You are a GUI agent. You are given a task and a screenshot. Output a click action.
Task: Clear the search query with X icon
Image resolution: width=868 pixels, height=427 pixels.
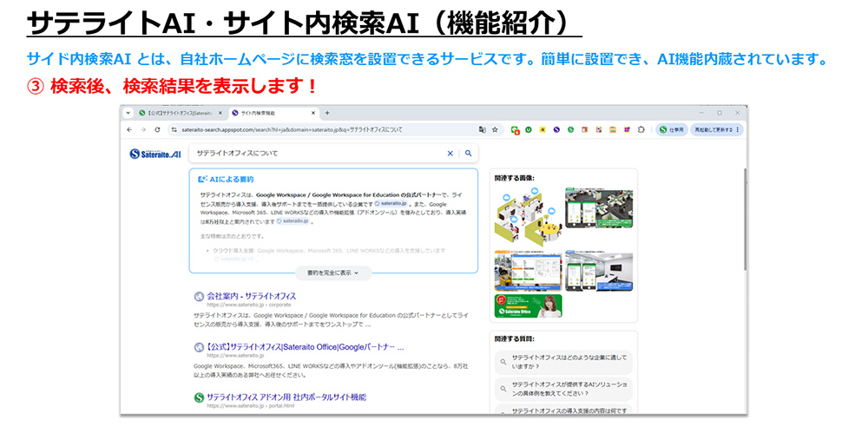tap(450, 154)
